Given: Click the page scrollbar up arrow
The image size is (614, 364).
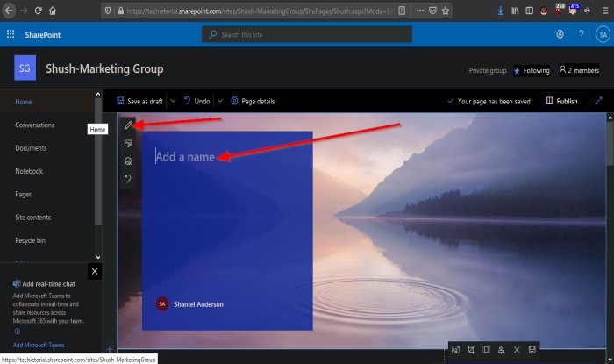Looking at the screenshot, I should click(610, 117).
